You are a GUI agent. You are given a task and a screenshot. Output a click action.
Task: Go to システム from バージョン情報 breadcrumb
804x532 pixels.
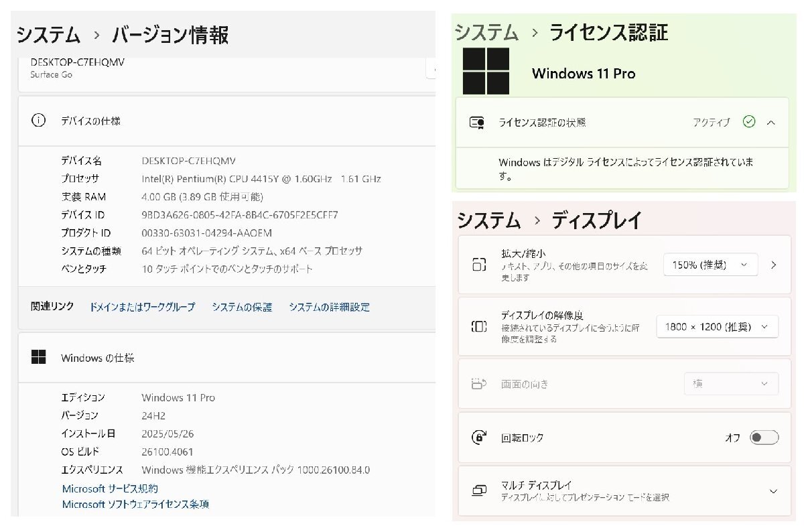tap(48, 34)
